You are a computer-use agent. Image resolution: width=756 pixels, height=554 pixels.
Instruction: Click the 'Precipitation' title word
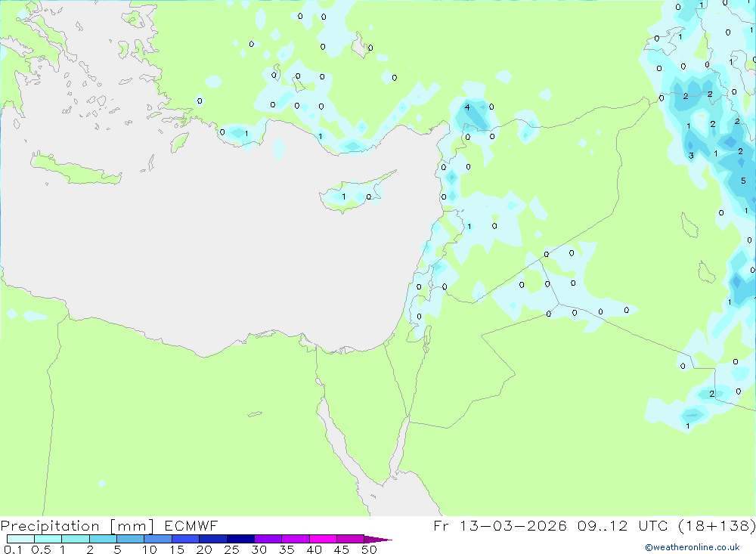tap(50, 526)
